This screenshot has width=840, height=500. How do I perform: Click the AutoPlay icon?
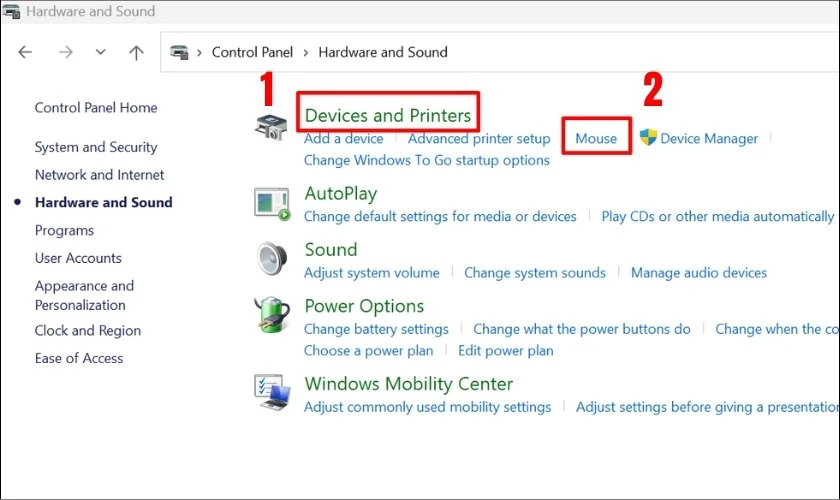click(272, 204)
